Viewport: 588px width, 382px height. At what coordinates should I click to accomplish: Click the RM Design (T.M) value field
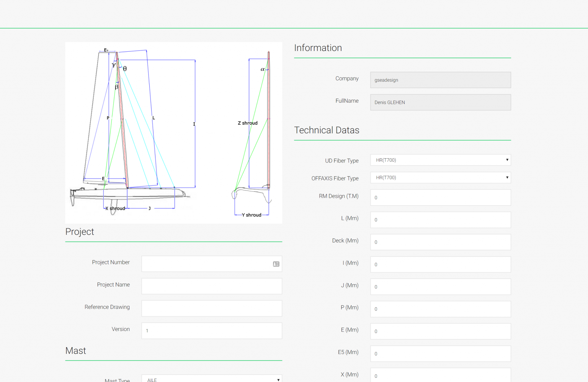pyautogui.click(x=440, y=197)
